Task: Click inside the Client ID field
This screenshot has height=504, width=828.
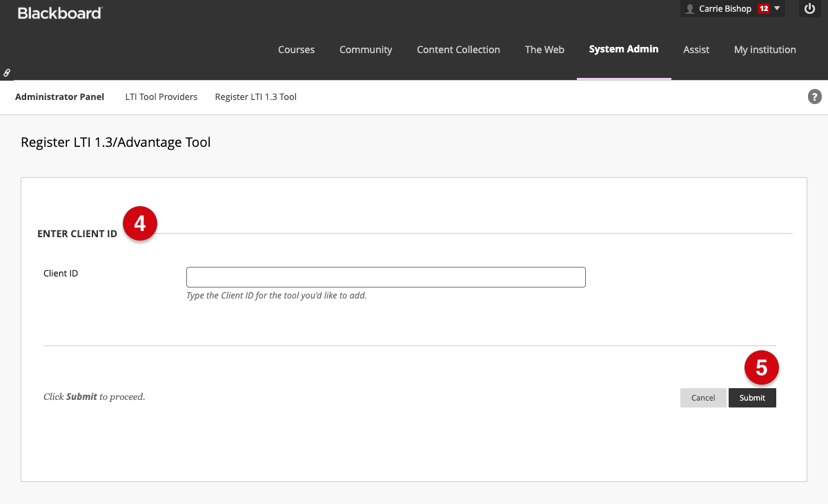Action: coord(386,277)
